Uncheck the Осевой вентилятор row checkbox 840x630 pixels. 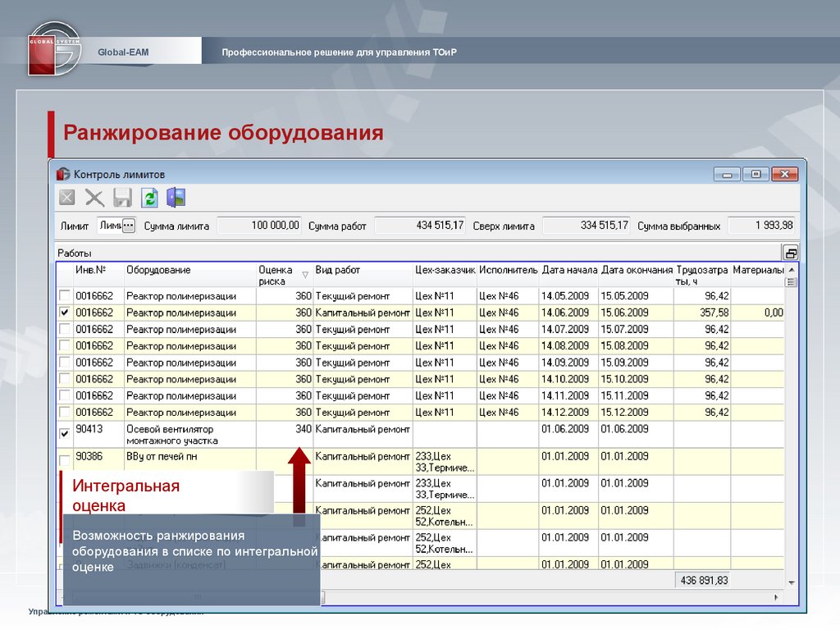pyautogui.click(x=65, y=434)
